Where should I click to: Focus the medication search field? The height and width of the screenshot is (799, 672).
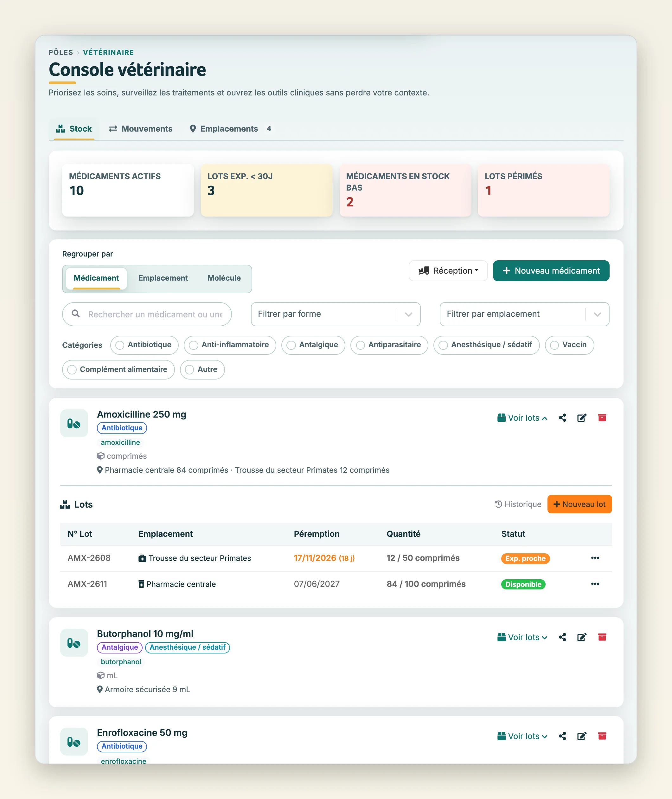[x=147, y=314]
